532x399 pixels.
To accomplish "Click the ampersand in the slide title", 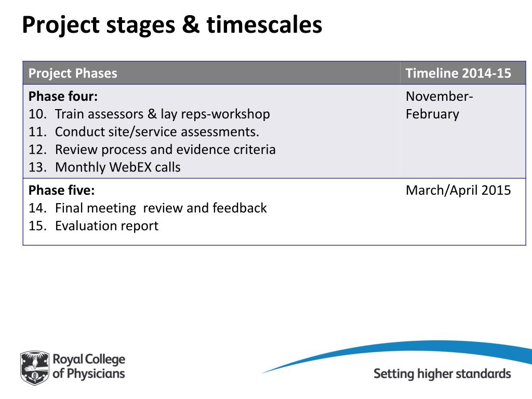I will click(x=191, y=24).
